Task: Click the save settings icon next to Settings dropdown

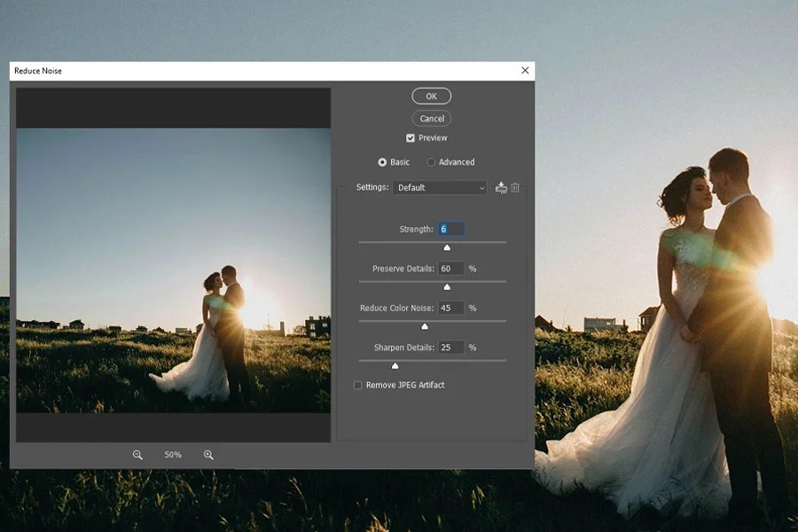Action: (501, 187)
